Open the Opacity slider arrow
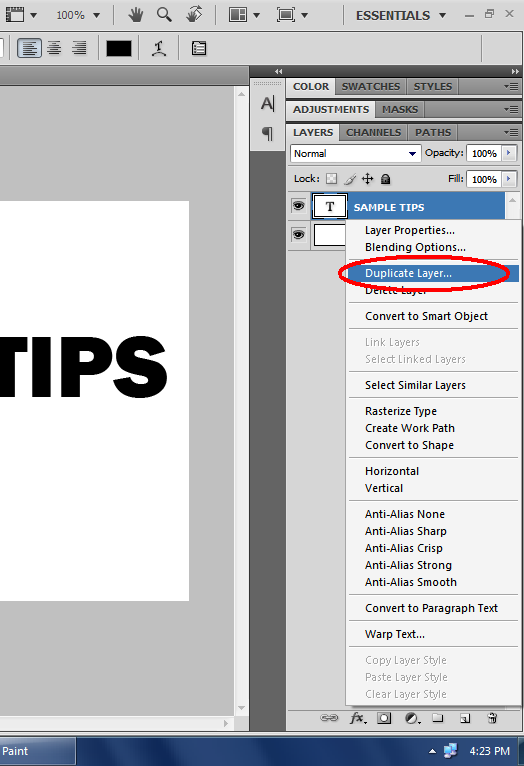 (509, 153)
